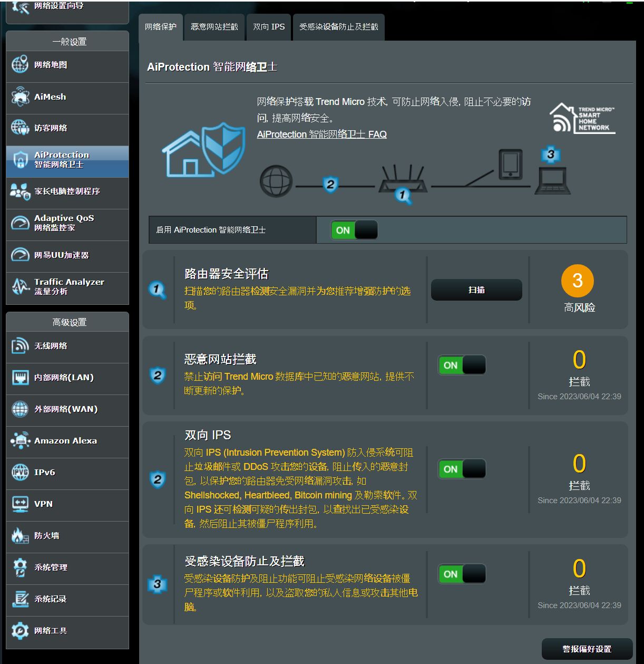Click the 路由器安全评估 heading

(x=227, y=274)
